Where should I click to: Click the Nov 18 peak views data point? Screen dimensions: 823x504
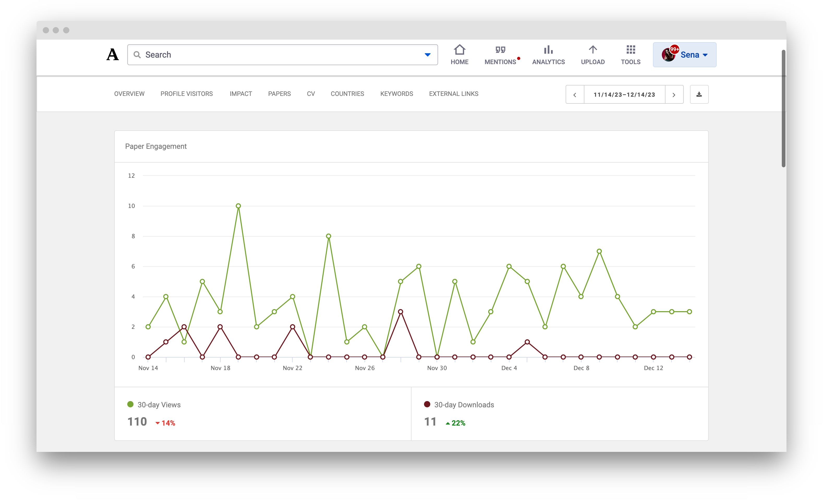tap(238, 206)
